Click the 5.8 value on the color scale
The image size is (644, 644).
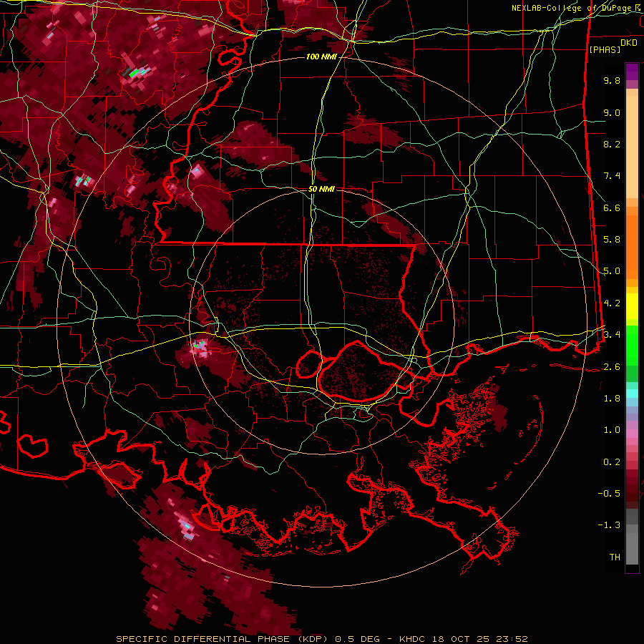coord(612,240)
